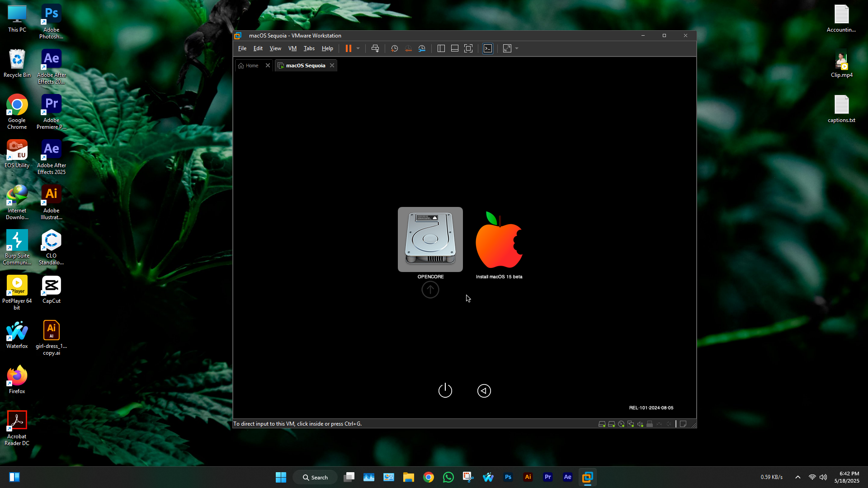
Task: Close the macOS Sequoia tab
Action: click(x=332, y=66)
